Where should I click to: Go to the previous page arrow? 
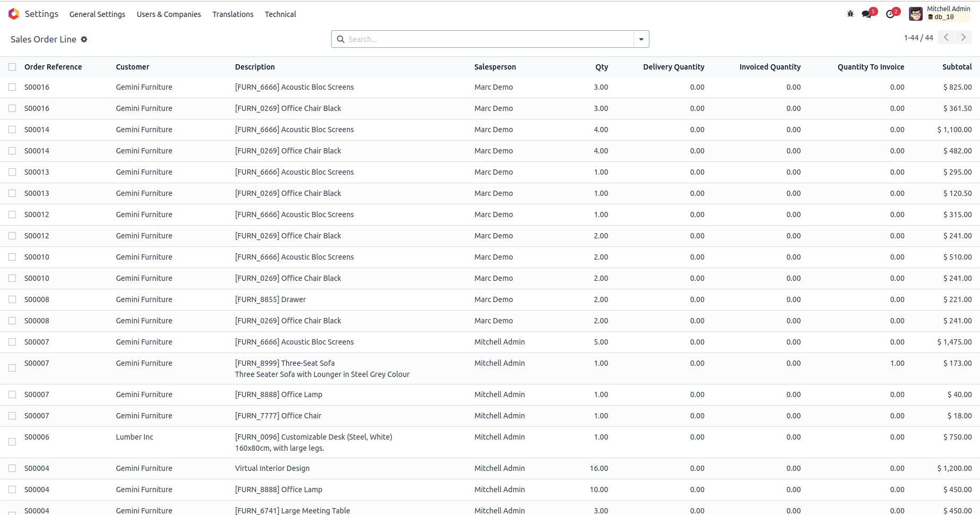coord(946,37)
